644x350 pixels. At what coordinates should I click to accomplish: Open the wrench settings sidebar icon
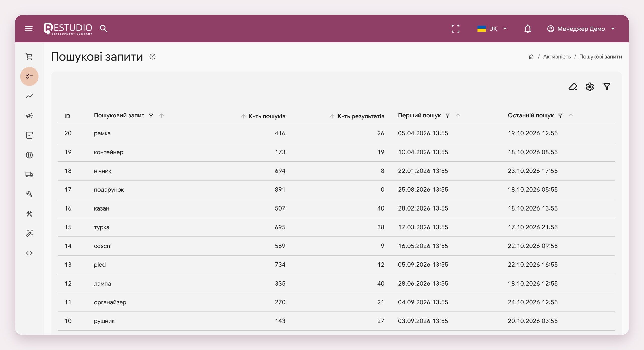click(x=29, y=194)
